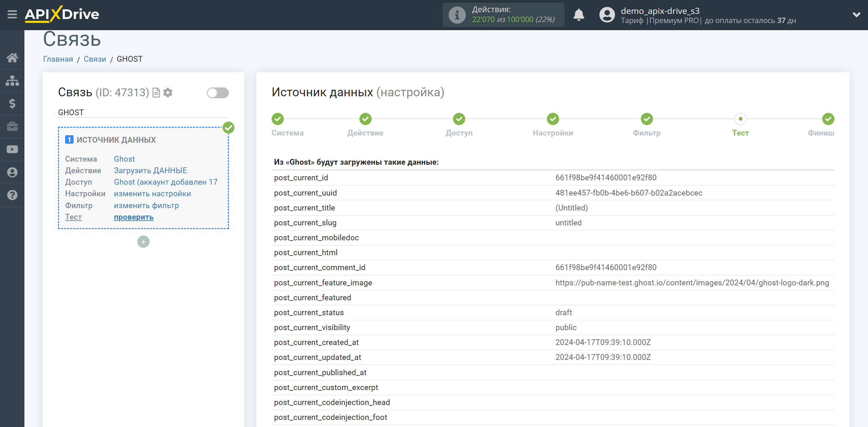This screenshot has height=427, width=868.
Task: Click the add new block plus button
Action: 143,242
